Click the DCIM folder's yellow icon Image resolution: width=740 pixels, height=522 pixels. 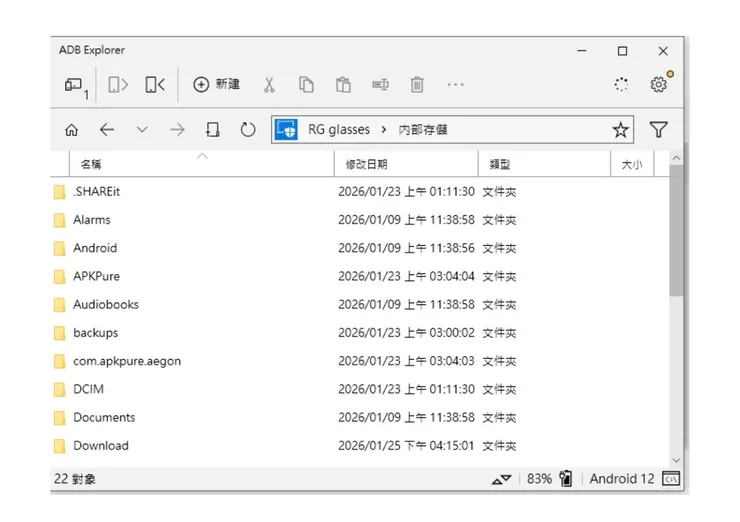[59, 390]
